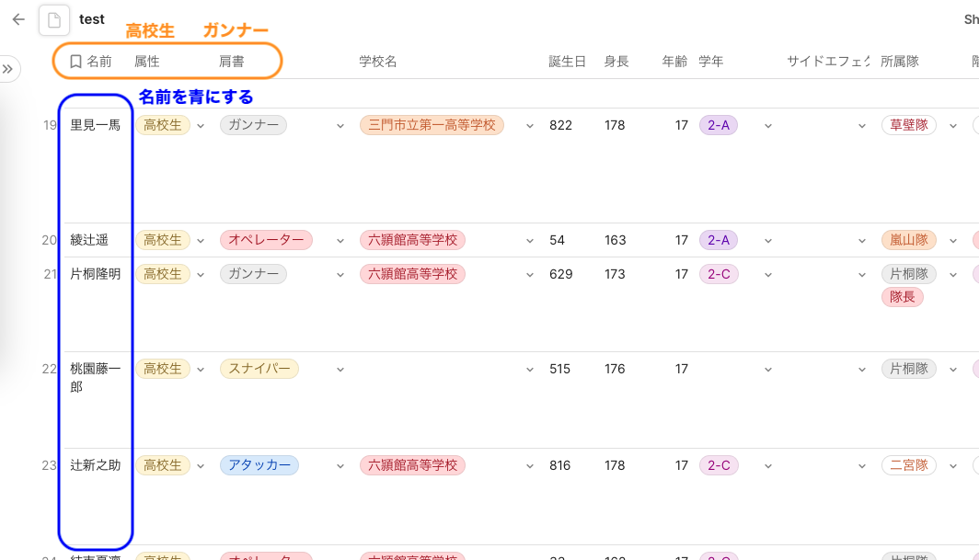Click the blue アタッカー tag
This screenshot has width=979, height=560.
(259, 465)
